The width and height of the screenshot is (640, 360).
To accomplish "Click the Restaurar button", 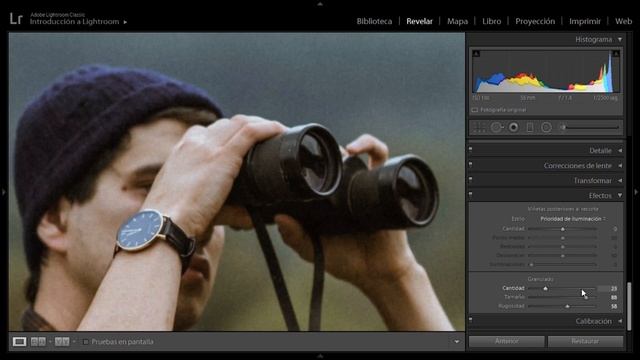I will 585,341.
